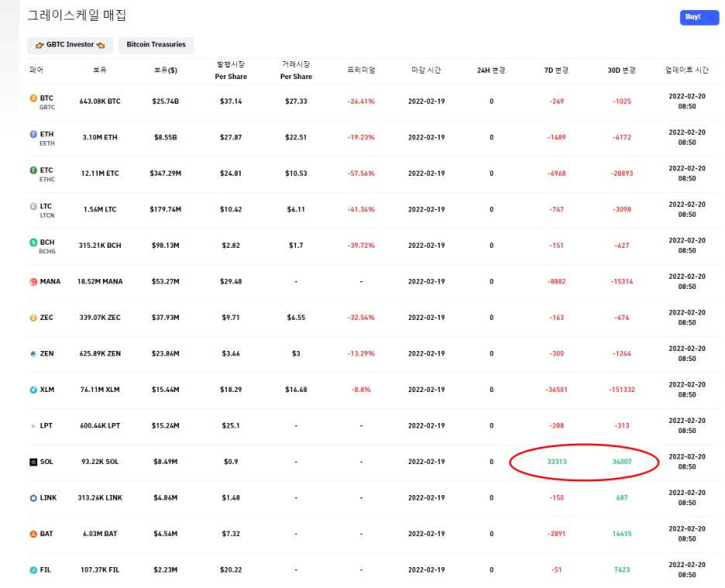Click the 3.10M ETH holding
The image size is (725, 588).
tap(100, 137)
